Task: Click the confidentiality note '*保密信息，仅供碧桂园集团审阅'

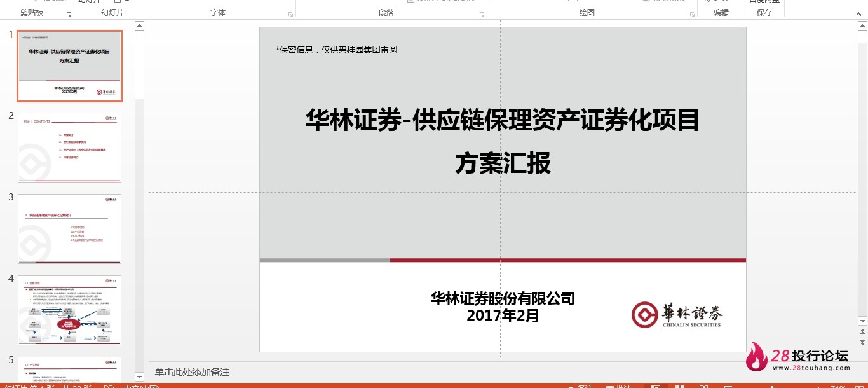Action: (336, 50)
